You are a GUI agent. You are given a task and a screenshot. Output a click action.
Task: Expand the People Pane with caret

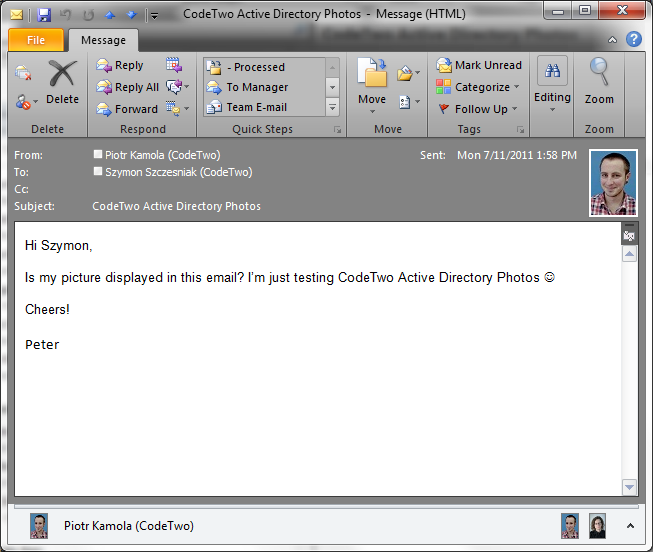click(631, 526)
